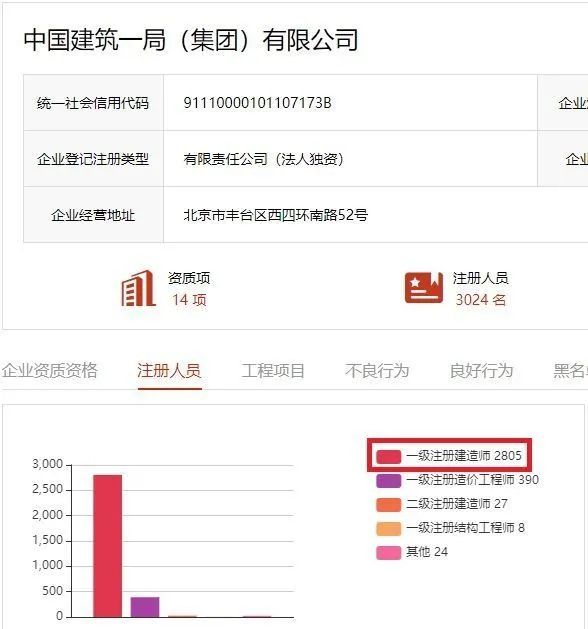The height and width of the screenshot is (629, 588).
Task: Click the tall red chart bar
Action: [107, 546]
